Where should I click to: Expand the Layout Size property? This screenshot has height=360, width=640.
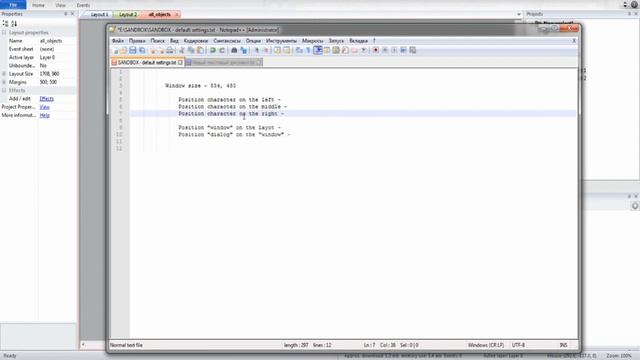click(x=4, y=74)
